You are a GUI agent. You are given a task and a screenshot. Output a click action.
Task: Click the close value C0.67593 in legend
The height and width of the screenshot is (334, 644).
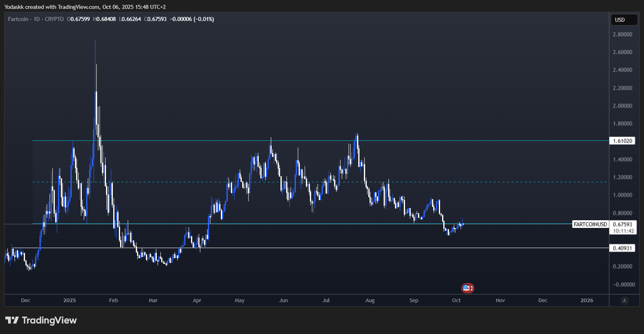tap(155, 19)
